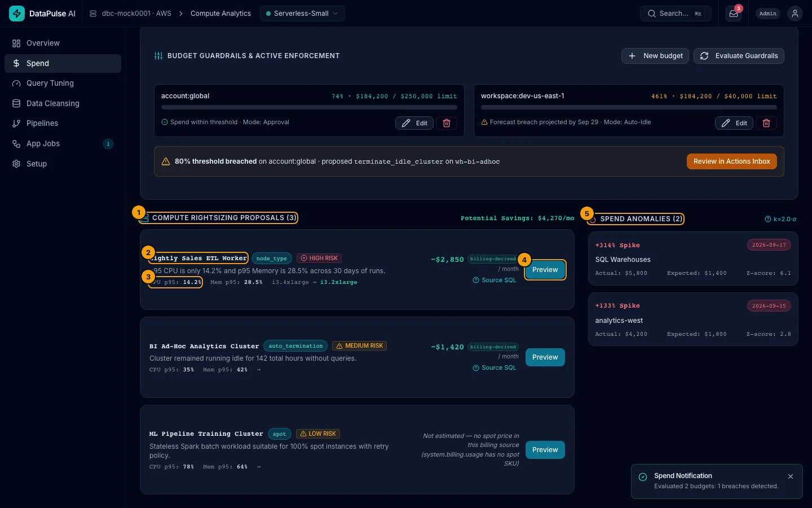Image resolution: width=812 pixels, height=508 pixels.
Task: Open the SQL Warehouses spike anomaly card
Action: click(693, 259)
